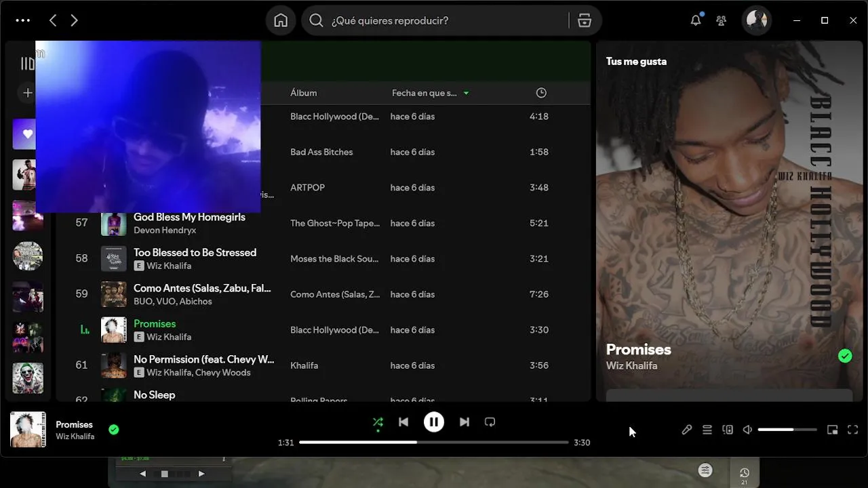Open artist link BUO, VUO, Abichos
This screenshot has width=868, height=488.
click(173, 302)
